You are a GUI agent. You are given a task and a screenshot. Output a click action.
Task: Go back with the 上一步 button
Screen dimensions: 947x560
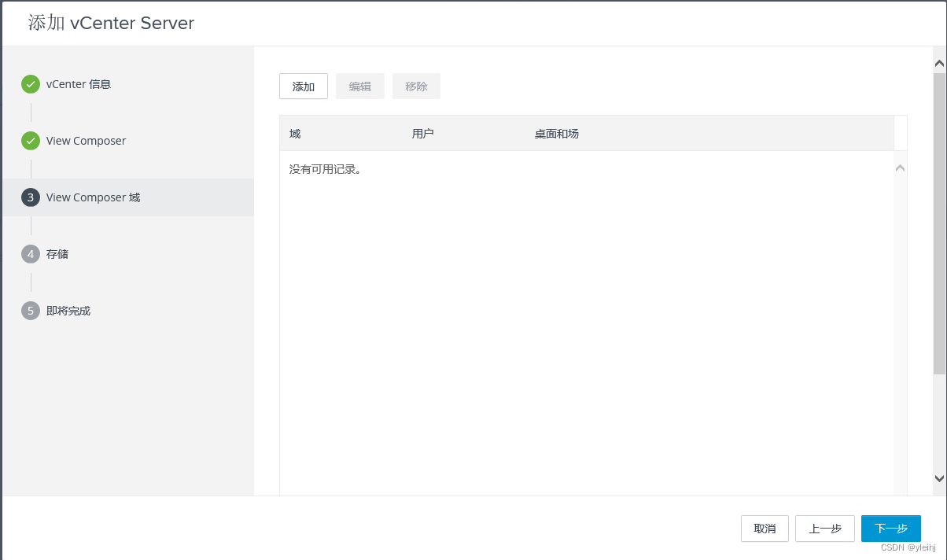(825, 529)
